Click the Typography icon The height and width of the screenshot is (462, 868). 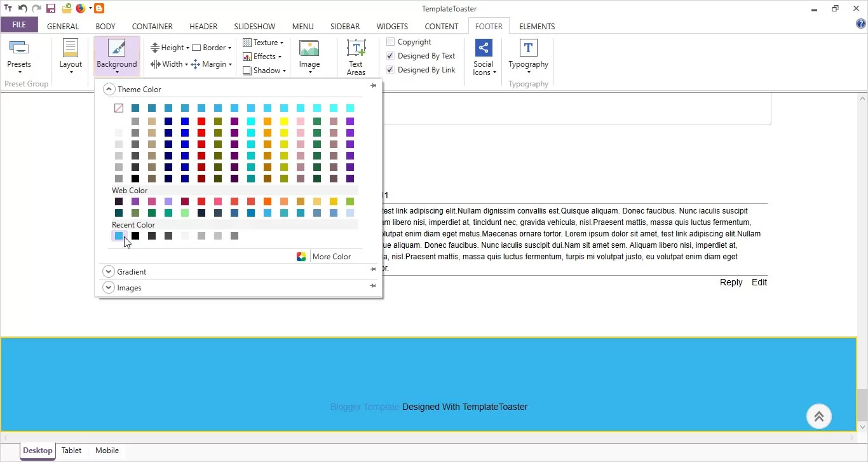pos(528,50)
